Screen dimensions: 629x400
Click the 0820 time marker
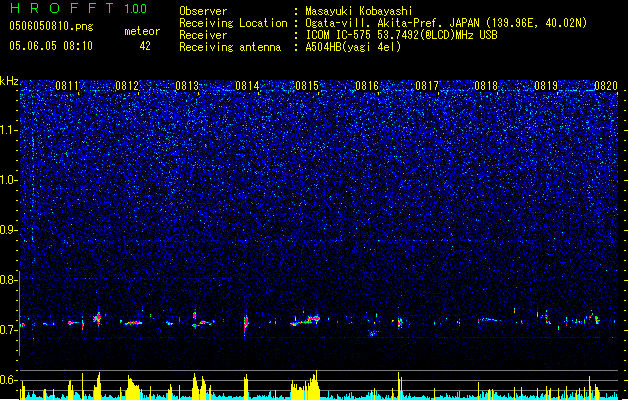click(x=606, y=86)
